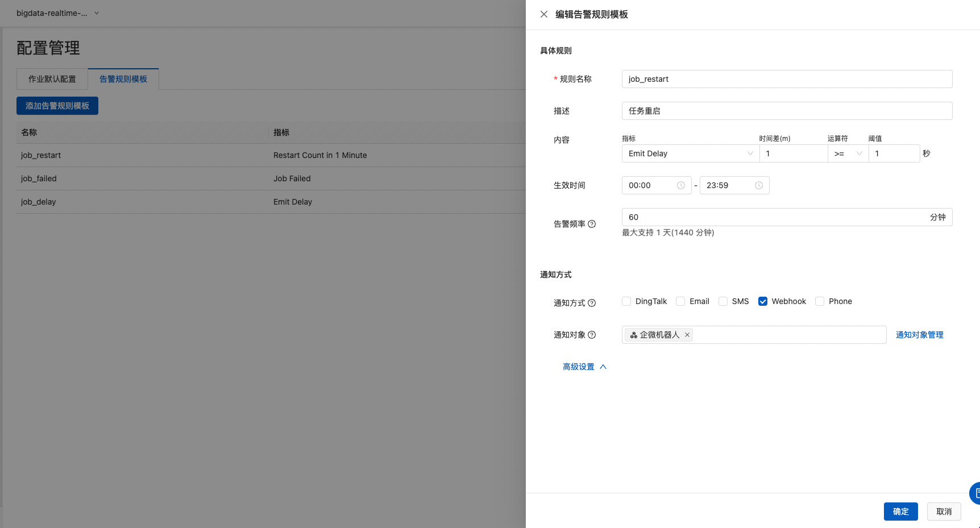Click help icon beside 告警频率

click(592, 224)
